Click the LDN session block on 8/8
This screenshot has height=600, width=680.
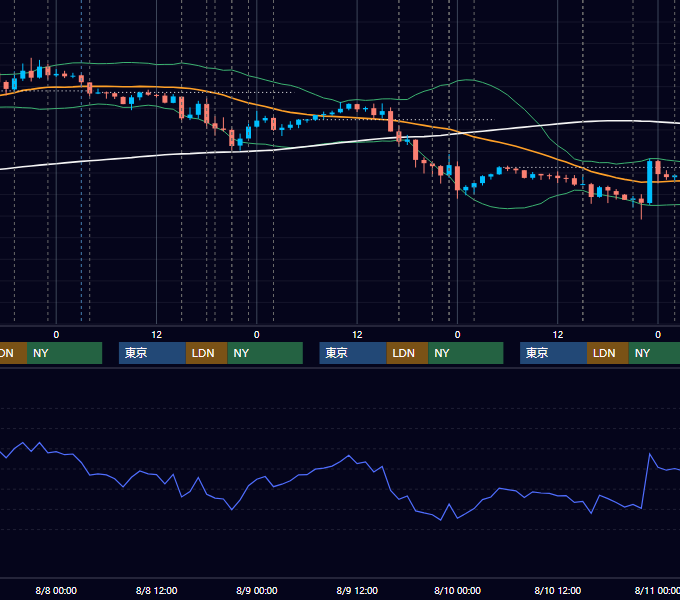[x=206, y=353]
